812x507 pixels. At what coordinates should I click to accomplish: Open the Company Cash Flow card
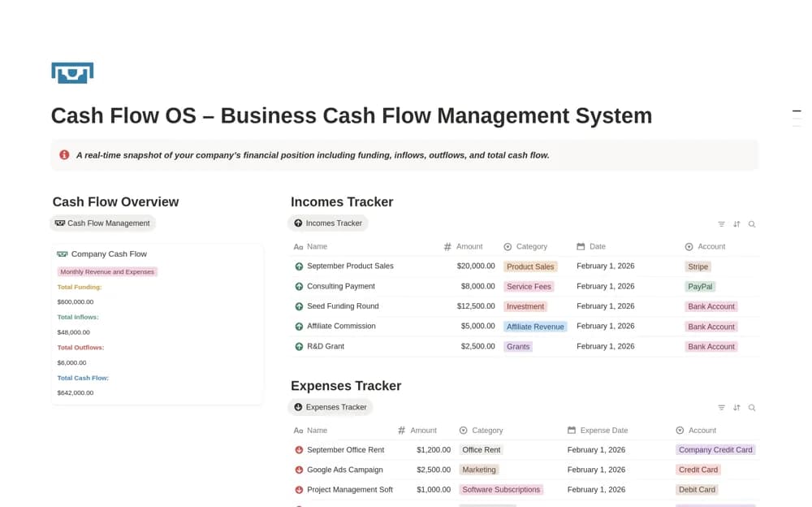pos(158,324)
